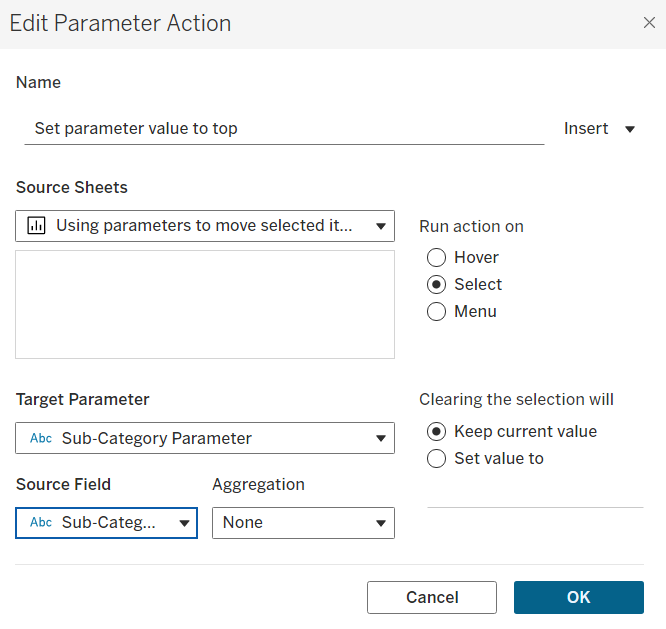Confirm with the OK button

[578, 597]
